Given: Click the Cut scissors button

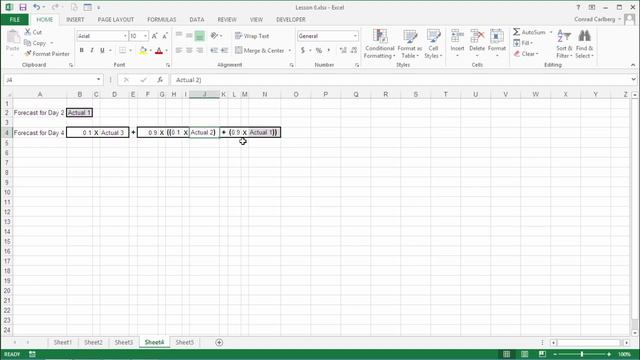Looking at the screenshot, I should (x=33, y=32).
